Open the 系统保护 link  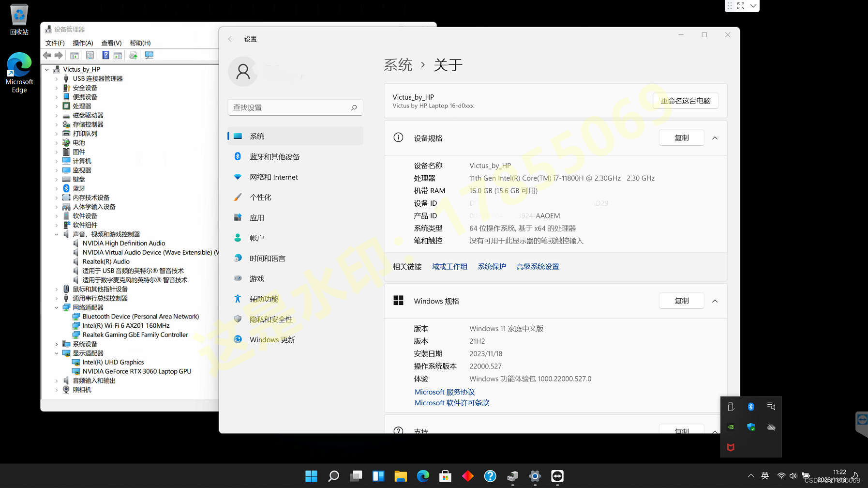[x=492, y=267]
